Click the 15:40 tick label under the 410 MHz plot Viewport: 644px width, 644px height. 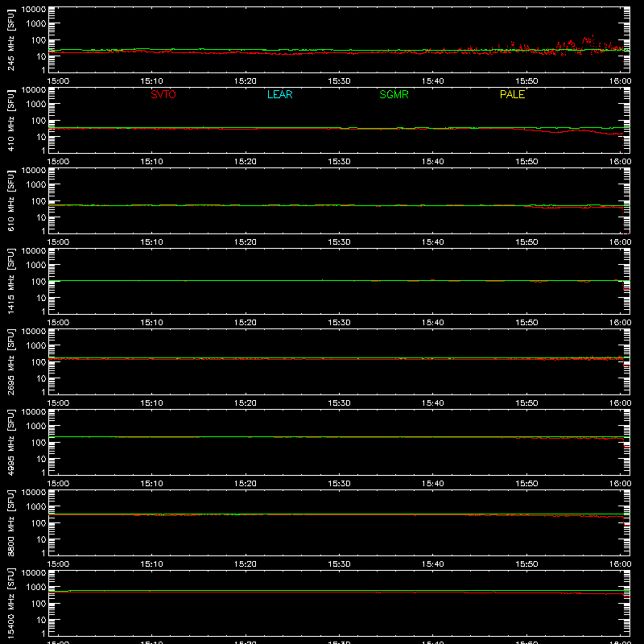433,162
